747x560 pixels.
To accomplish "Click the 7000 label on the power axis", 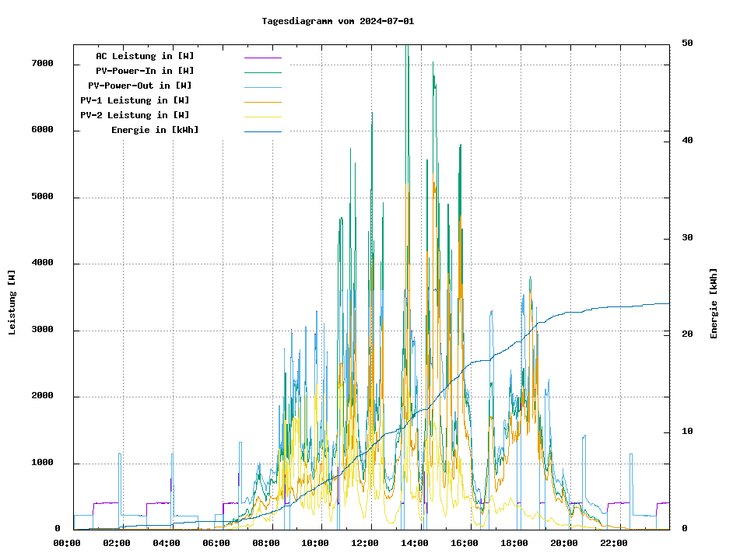I will point(42,63).
